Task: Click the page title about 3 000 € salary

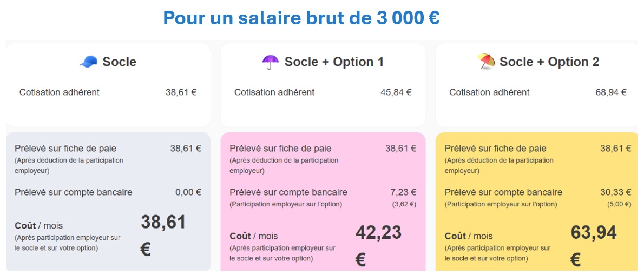Action: point(301,18)
